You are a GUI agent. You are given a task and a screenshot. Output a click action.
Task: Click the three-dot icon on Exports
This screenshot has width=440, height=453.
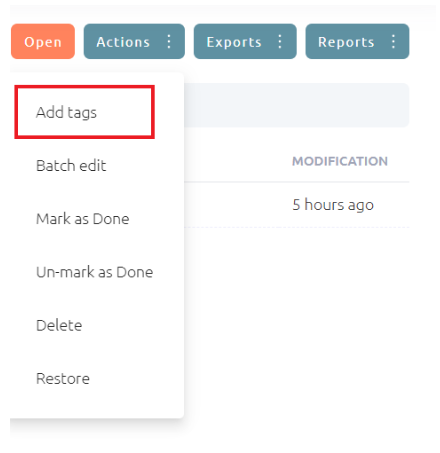tap(280, 42)
